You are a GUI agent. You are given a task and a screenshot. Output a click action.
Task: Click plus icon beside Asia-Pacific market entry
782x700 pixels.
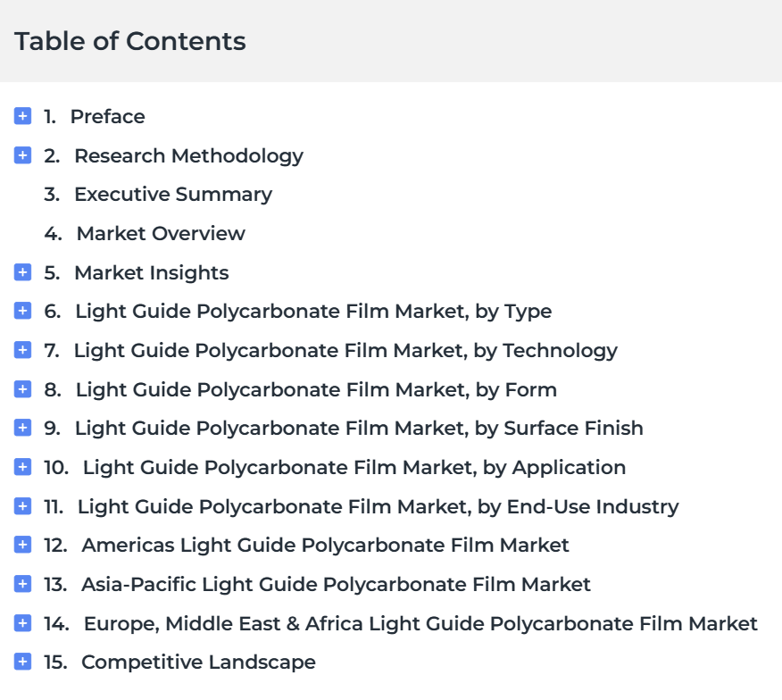pos(22,584)
